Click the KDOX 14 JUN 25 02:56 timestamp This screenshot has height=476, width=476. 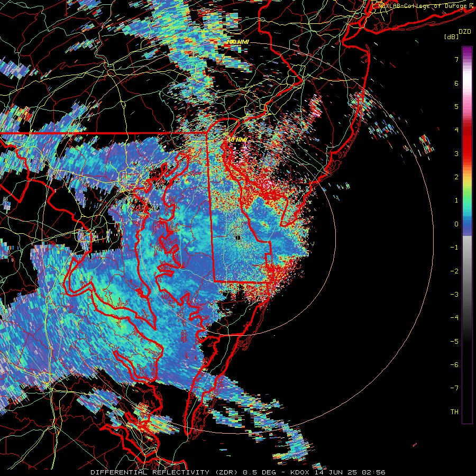tap(338, 472)
